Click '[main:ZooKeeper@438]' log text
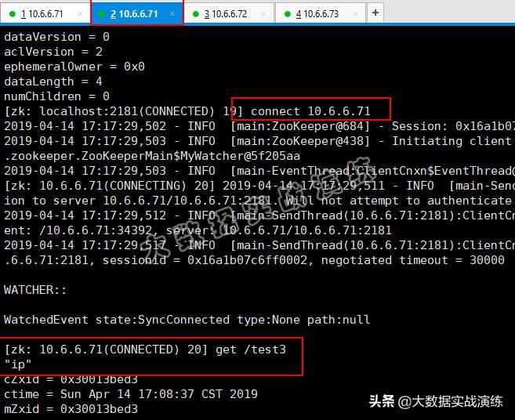 [300, 141]
